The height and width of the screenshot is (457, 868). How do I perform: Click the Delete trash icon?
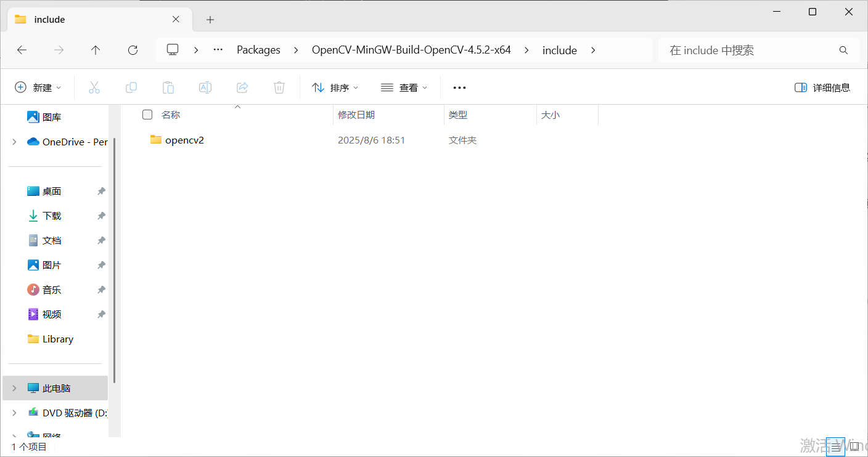279,87
